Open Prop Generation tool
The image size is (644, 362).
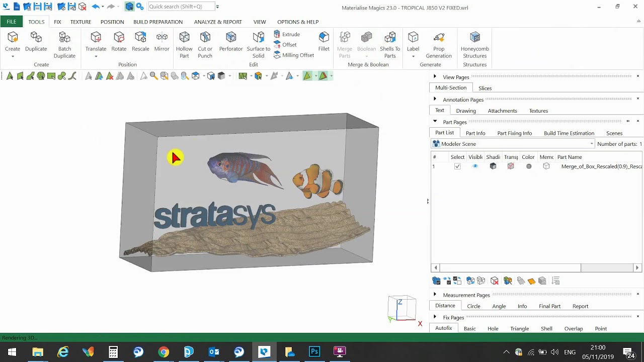(x=439, y=45)
